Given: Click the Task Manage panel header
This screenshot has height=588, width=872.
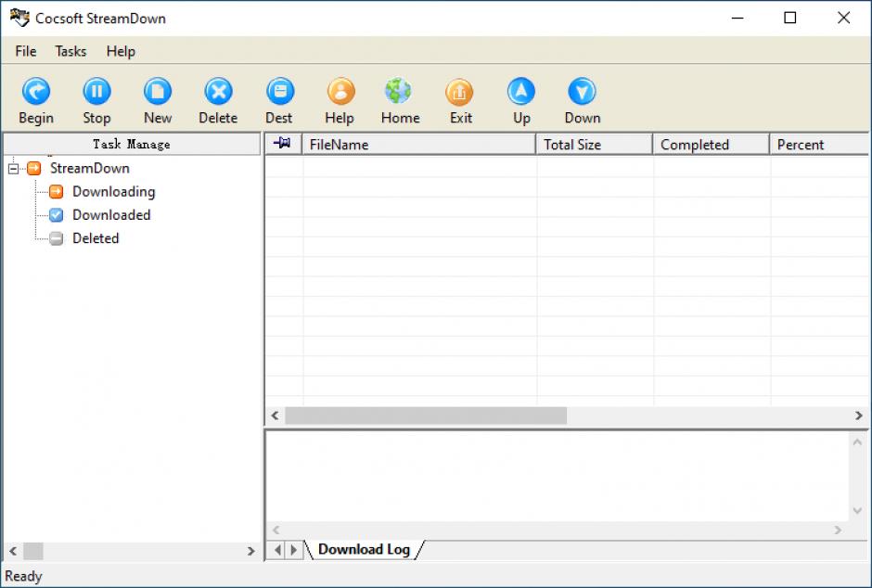Looking at the screenshot, I should click(x=132, y=144).
